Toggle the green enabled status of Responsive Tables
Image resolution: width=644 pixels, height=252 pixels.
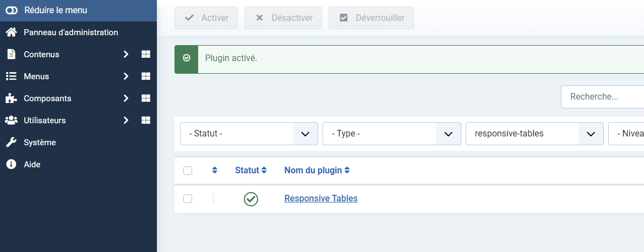tap(251, 199)
